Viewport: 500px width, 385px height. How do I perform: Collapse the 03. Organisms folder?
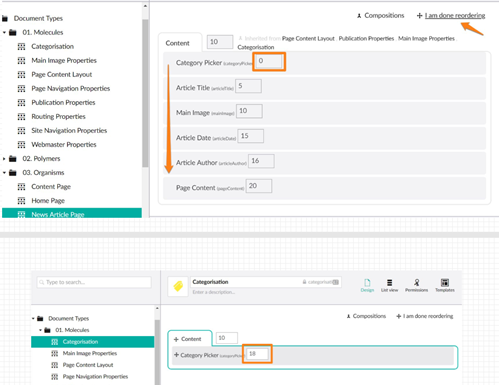click(4, 173)
